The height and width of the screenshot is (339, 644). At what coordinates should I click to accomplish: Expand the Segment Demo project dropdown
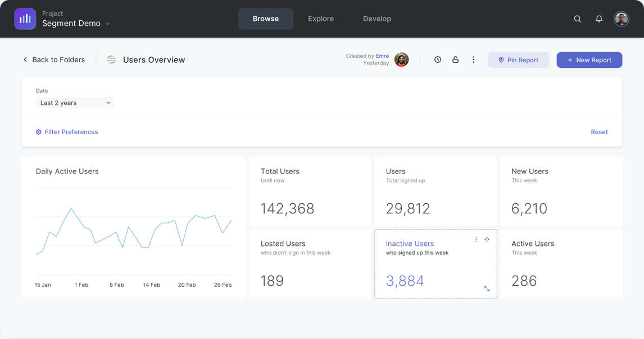[x=107, y=24]
